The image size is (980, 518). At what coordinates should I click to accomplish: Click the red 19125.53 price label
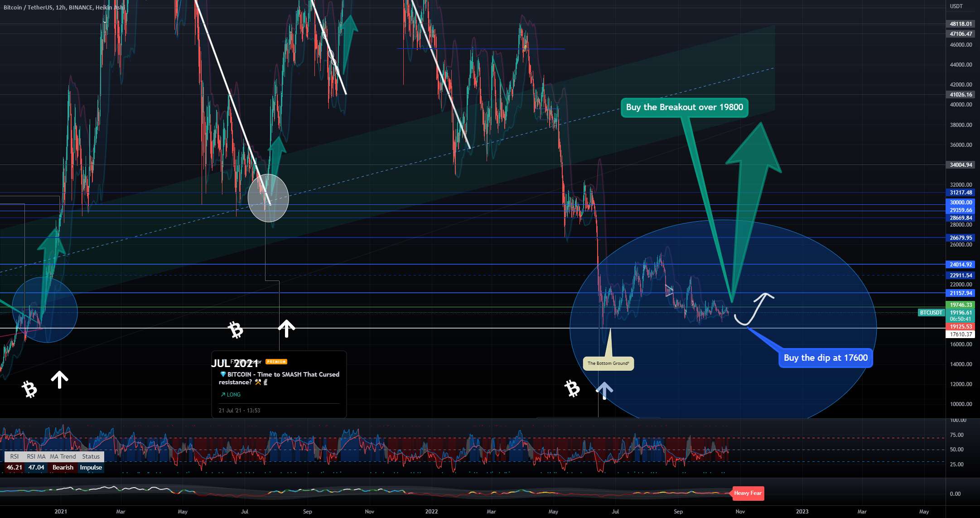coord(961,327)
